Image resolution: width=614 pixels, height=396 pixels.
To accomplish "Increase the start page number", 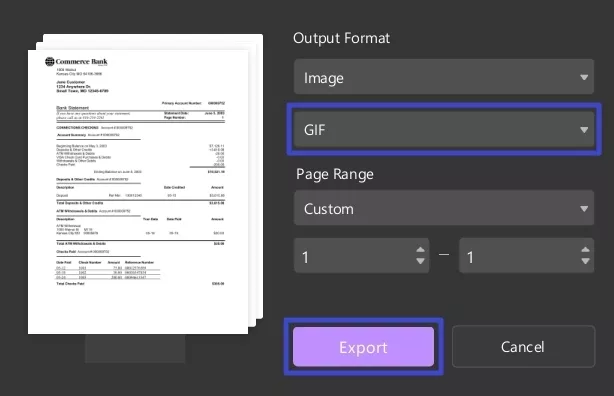I will 420,250.
